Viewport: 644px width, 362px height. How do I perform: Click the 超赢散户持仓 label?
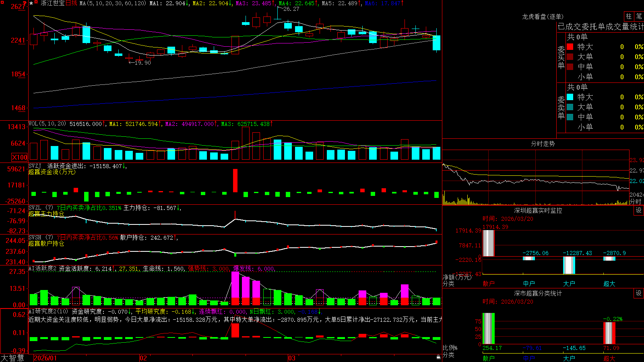(46, 243)
